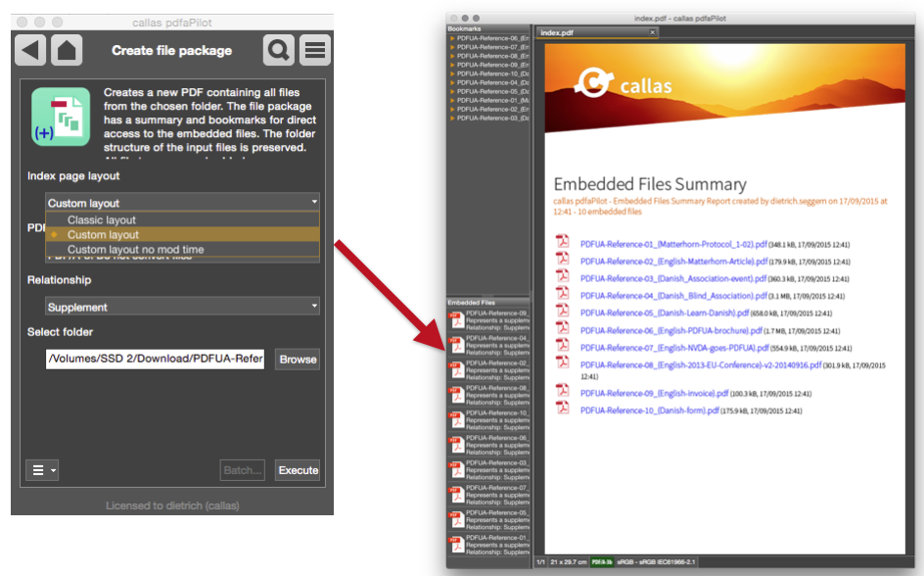924x576 pixels.
Task: Close the index.pdf tab with the x
Action: pos(652,32)
